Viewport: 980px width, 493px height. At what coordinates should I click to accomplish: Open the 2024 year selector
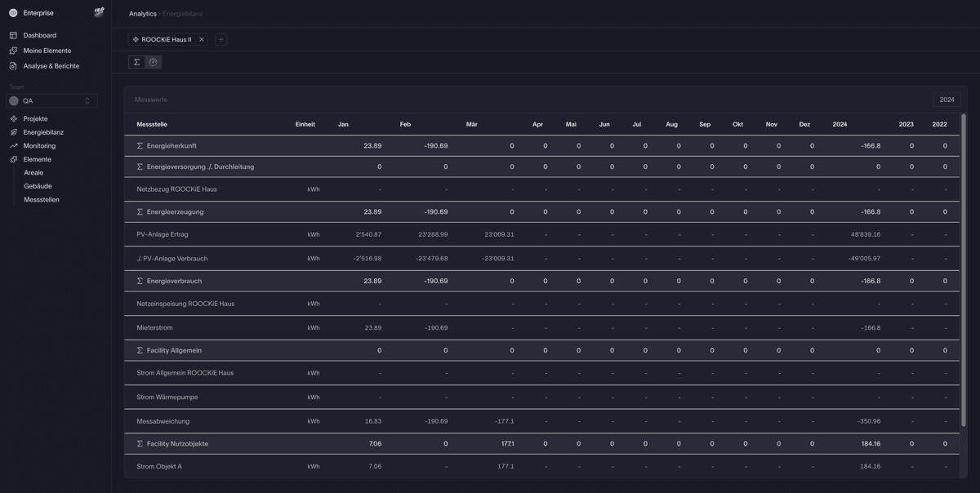point(947,100)
